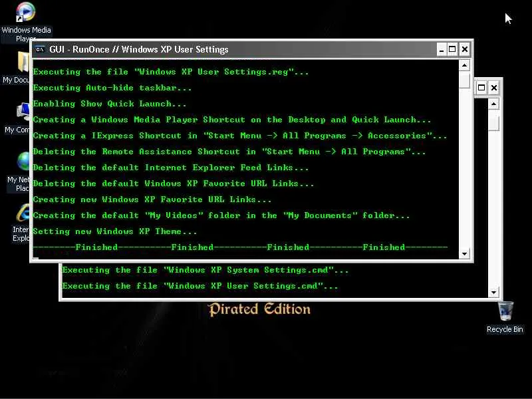Open the Recycle Bin icon

click(505, 311)
